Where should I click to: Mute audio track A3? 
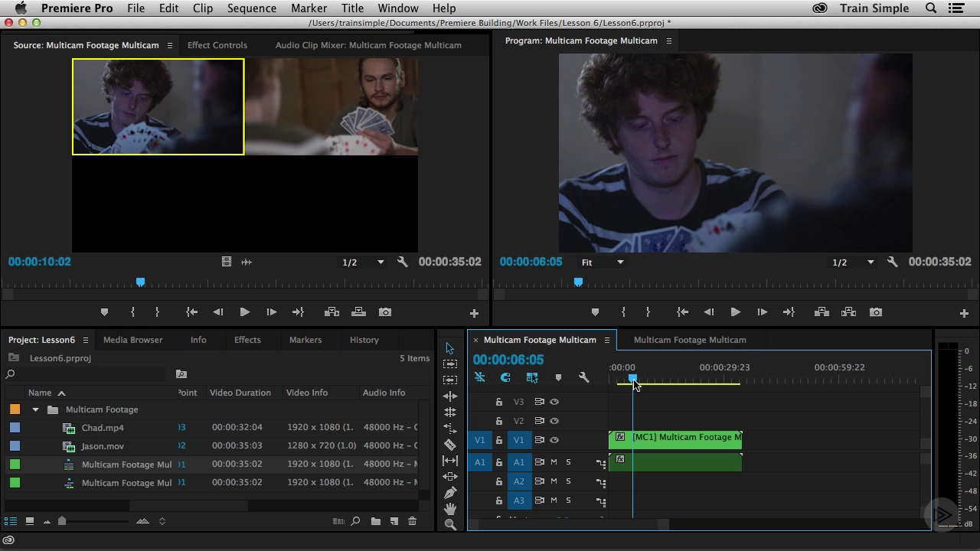coord(554,500)
